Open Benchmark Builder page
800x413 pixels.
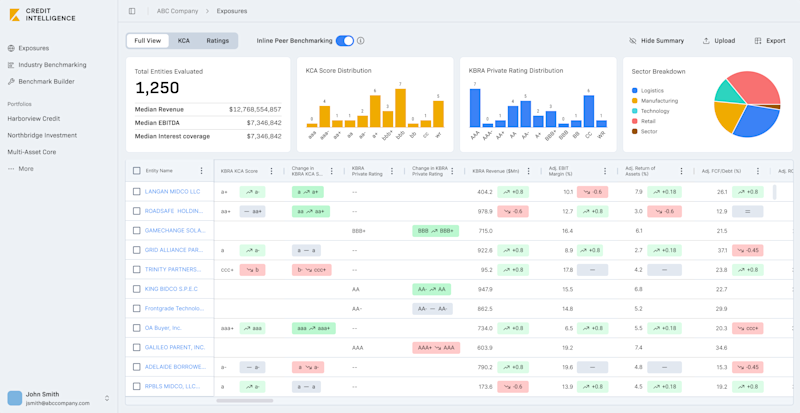pyautogui.click(x=41, y=82)
